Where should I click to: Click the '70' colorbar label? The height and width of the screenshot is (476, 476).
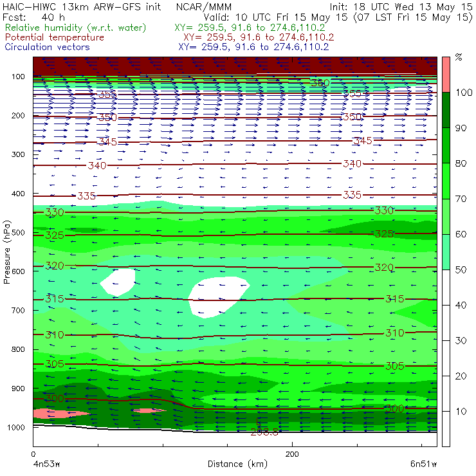461,199
